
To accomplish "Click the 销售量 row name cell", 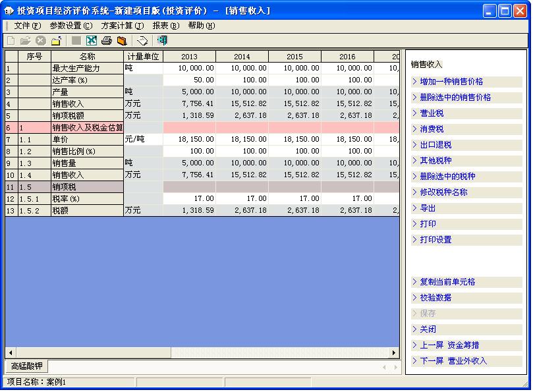I will point(88,163).
